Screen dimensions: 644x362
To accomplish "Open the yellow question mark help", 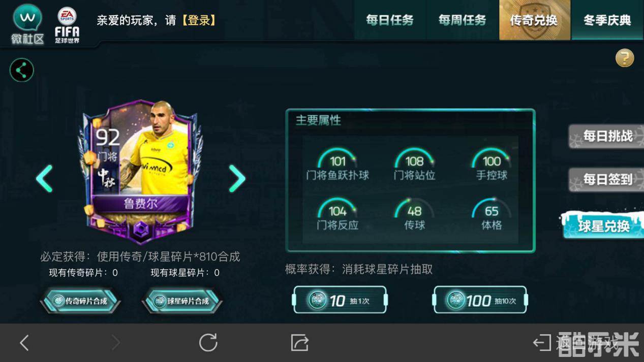I will [625, 58].
